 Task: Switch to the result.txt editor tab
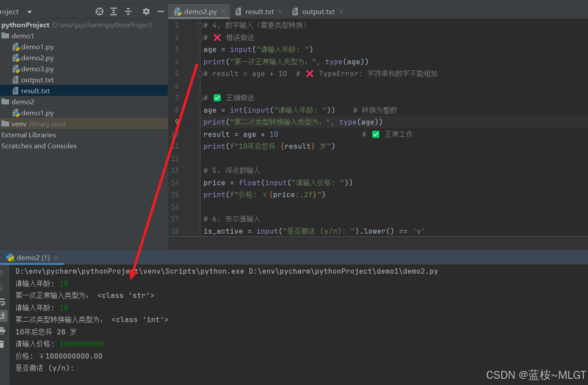(x=259, y=12)
